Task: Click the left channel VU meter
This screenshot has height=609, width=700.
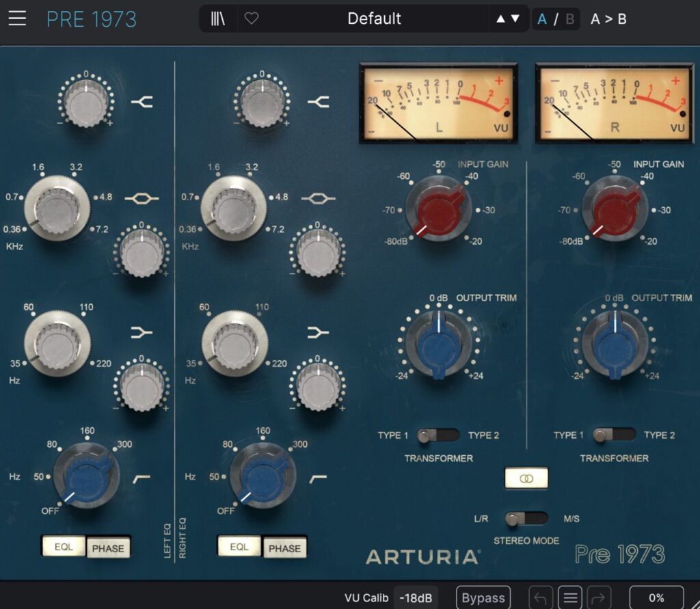Action: point(438,103)
